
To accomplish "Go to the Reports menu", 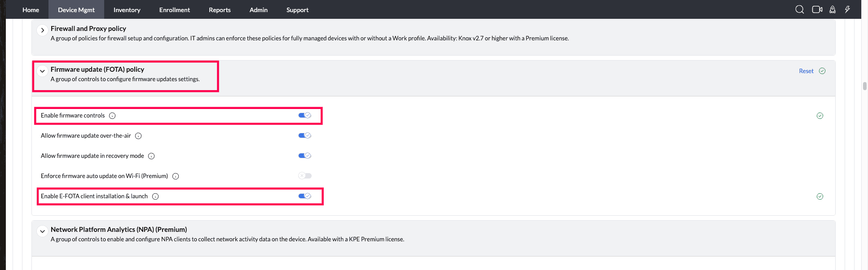I will tap(220, 10).
